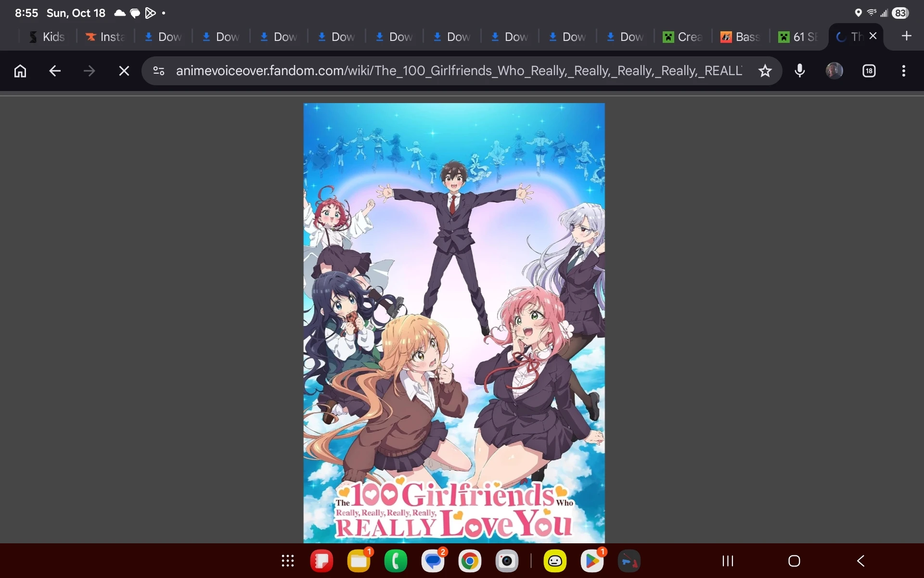Switch to the Bass tab

[x=741, y=37]
